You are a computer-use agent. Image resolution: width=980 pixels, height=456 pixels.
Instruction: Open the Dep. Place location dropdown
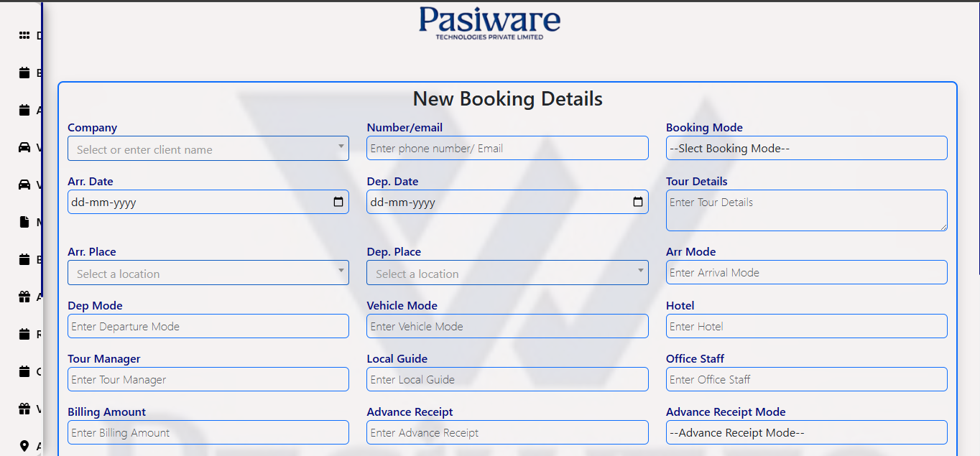[x=507, y=273]
